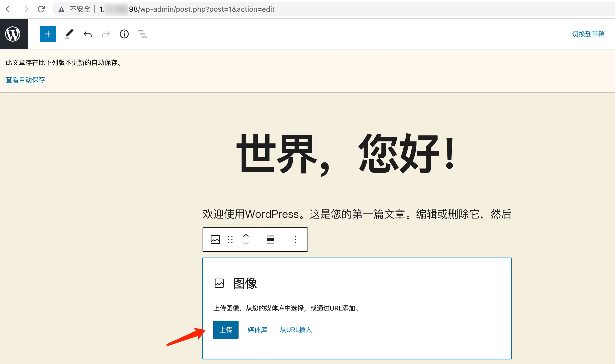615x364 pixels.
Task: Click the post title 世界，您好！
Action: tap(346, 154)
